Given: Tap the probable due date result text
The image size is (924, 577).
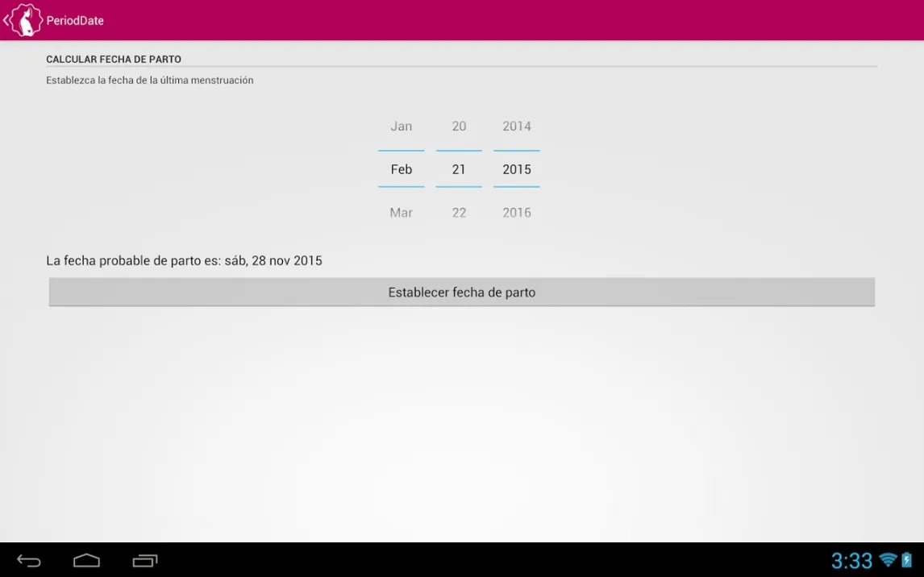Looking at the screenshot, I should point(184,261).
